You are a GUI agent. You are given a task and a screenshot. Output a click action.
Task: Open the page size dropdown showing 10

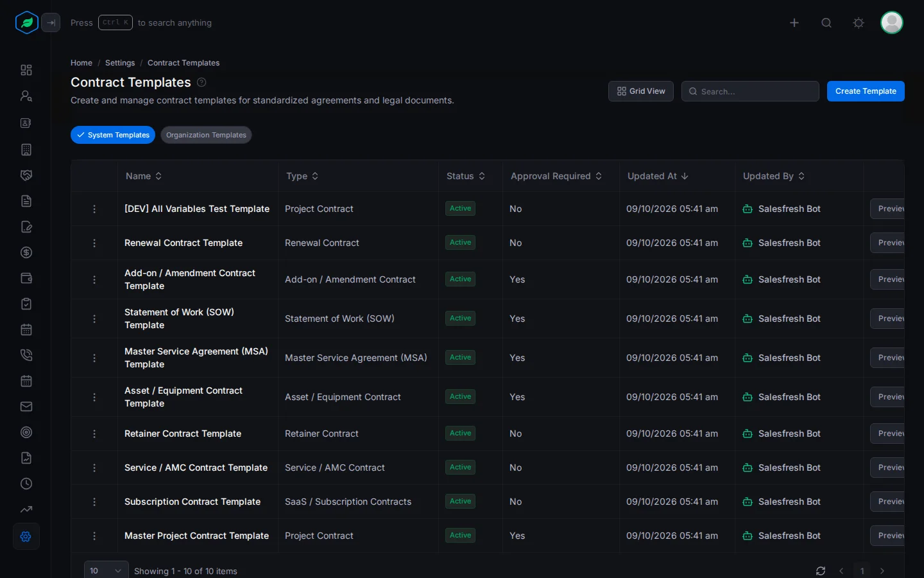pos(106,570)
